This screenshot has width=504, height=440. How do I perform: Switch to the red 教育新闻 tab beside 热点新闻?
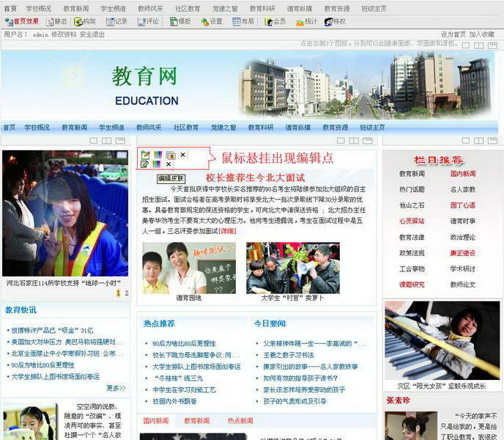tap(197, 421)
